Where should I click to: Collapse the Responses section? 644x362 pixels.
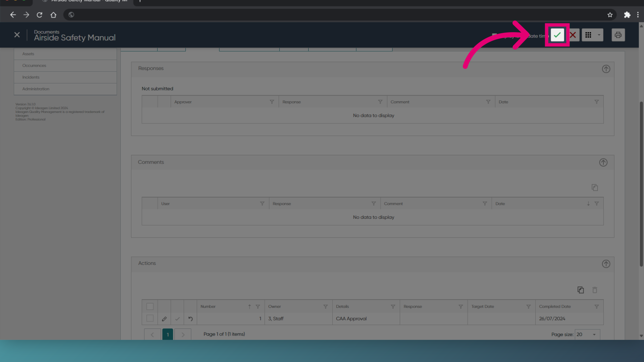[606, 69]
